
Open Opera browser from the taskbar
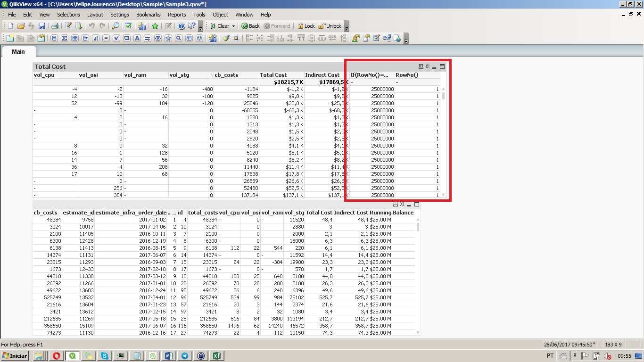click(56, 356)
